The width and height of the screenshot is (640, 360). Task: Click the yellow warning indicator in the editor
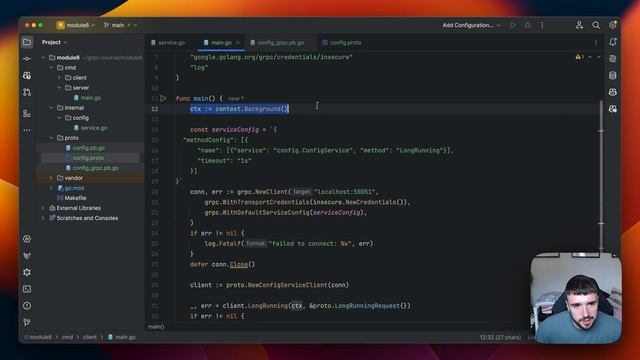pos(580,57)
